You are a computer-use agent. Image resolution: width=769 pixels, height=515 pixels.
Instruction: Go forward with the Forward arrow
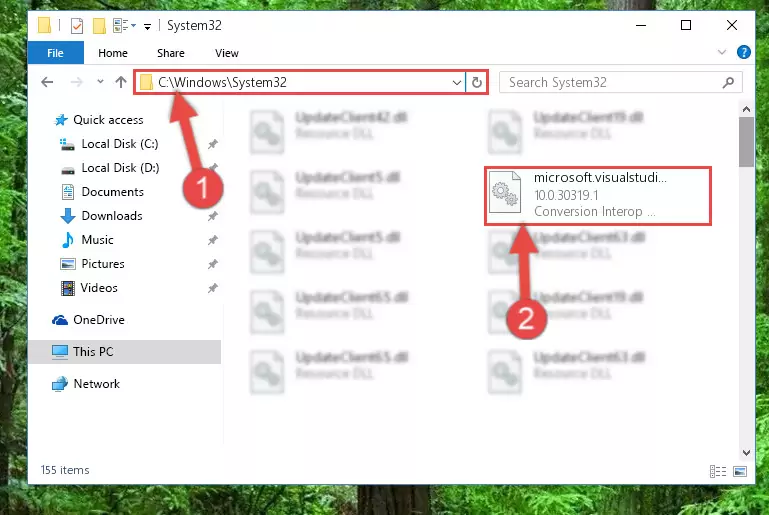coord(77,82)
